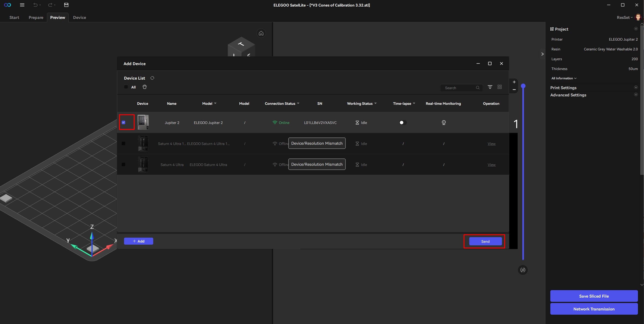Check the Saturn 4 Ultra row checkbox
This screenshot has width=644, height=324.
(x=124, y=164)
